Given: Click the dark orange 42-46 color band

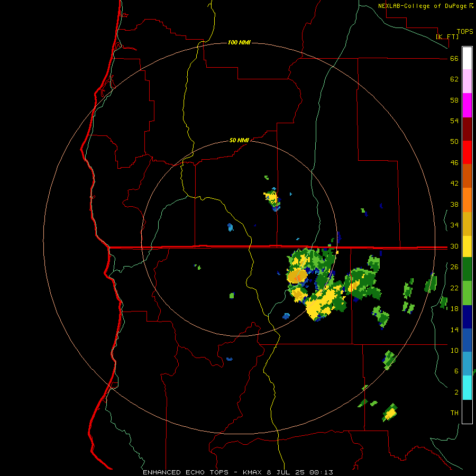Looking at the screenshot, I should (467, 176).
